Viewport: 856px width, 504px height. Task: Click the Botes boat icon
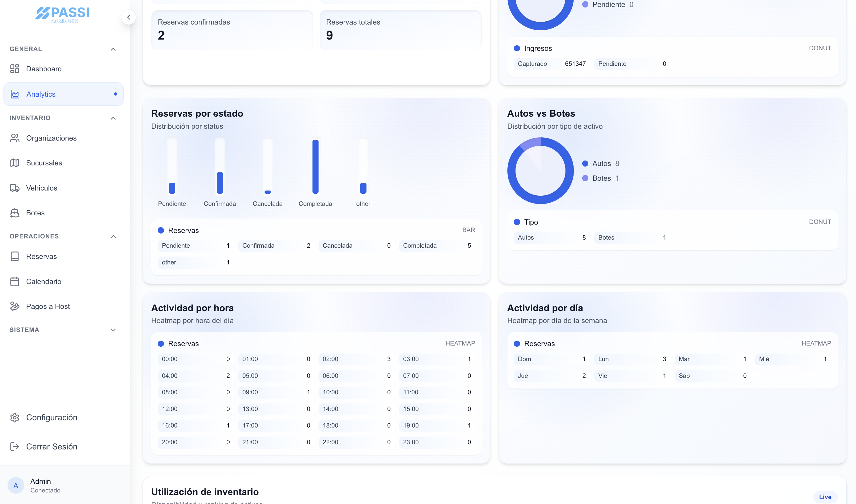click(15, 213)
